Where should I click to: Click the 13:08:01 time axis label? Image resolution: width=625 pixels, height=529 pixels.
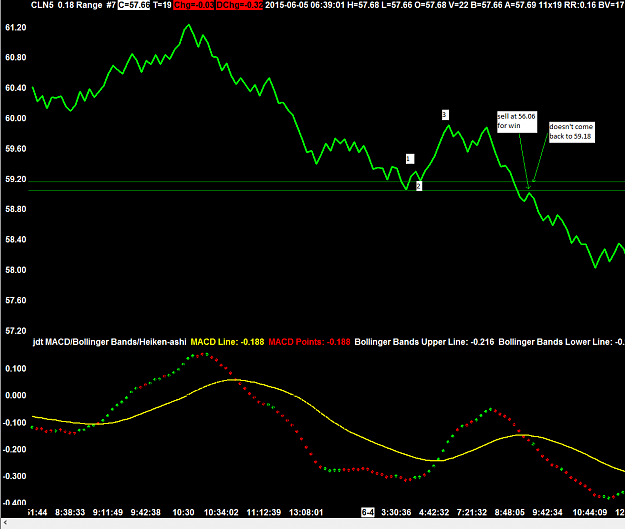(306, 513)
